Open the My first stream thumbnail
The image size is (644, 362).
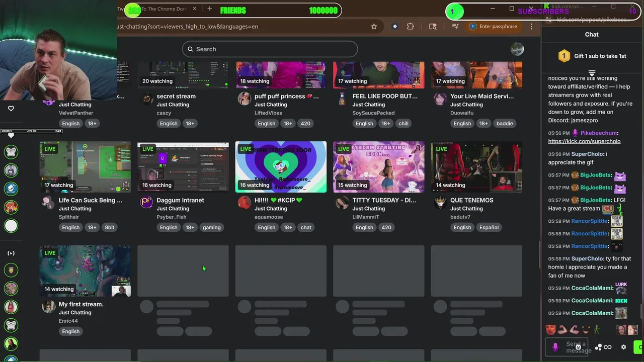coord(85,271)
